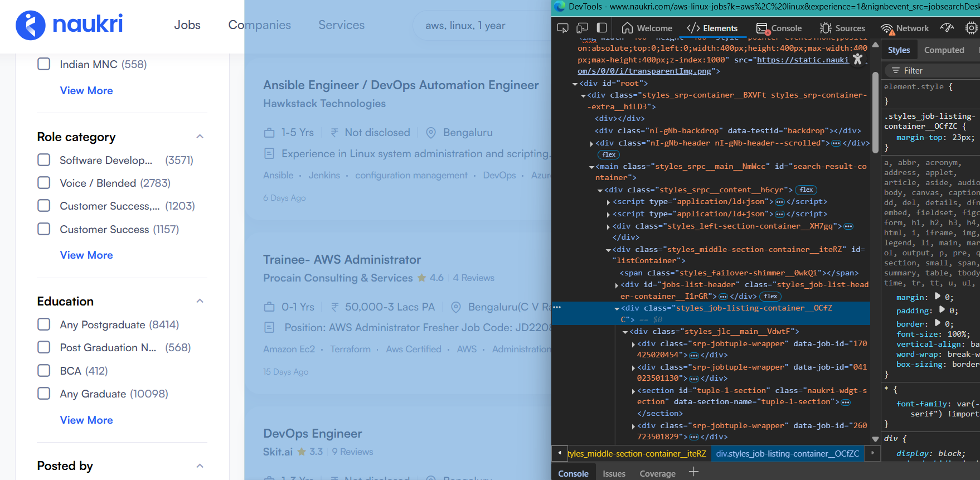Open the Memory chip icon panel

pyautogui.click(x=971, y=28)
